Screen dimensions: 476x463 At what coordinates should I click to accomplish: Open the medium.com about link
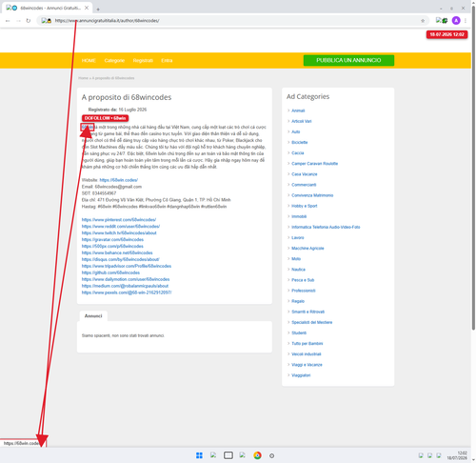coord(125,286)
